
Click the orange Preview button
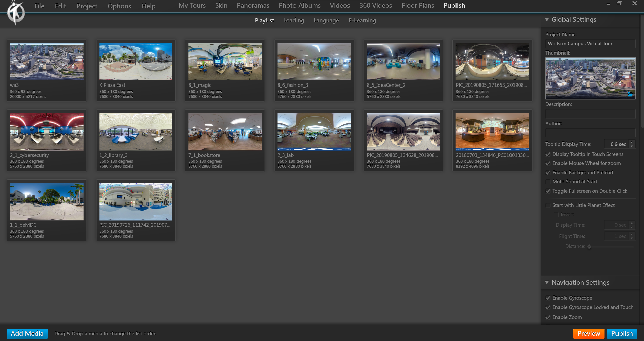(x=588, y=333)
